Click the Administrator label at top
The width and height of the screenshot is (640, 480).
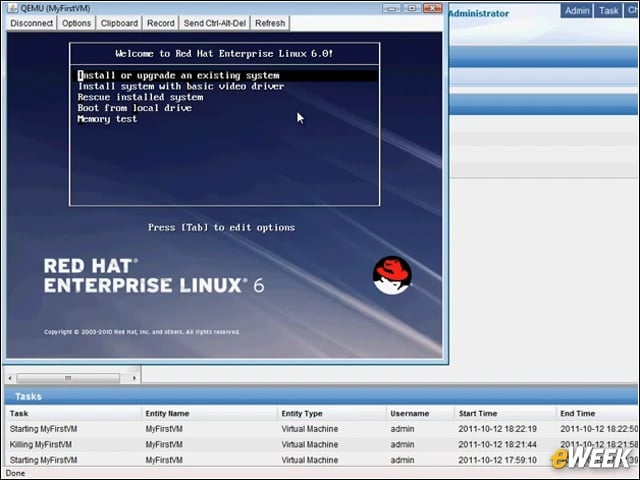(479, 13)
